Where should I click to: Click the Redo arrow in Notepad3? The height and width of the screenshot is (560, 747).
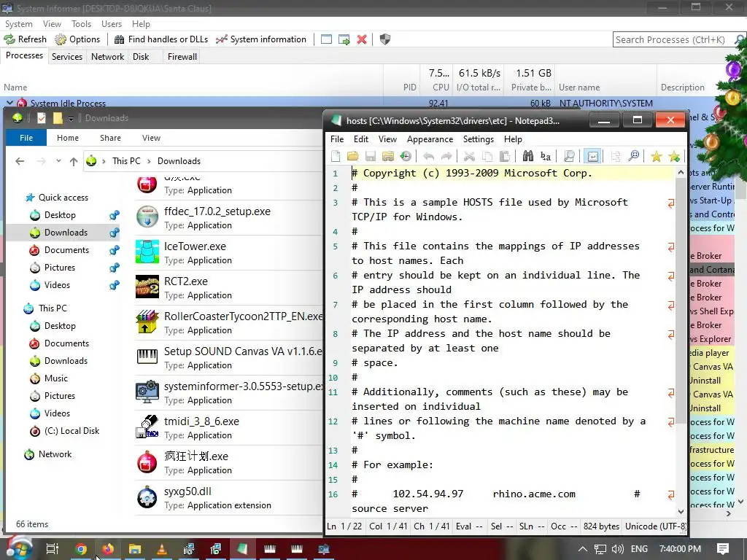(x=446, y=156)
